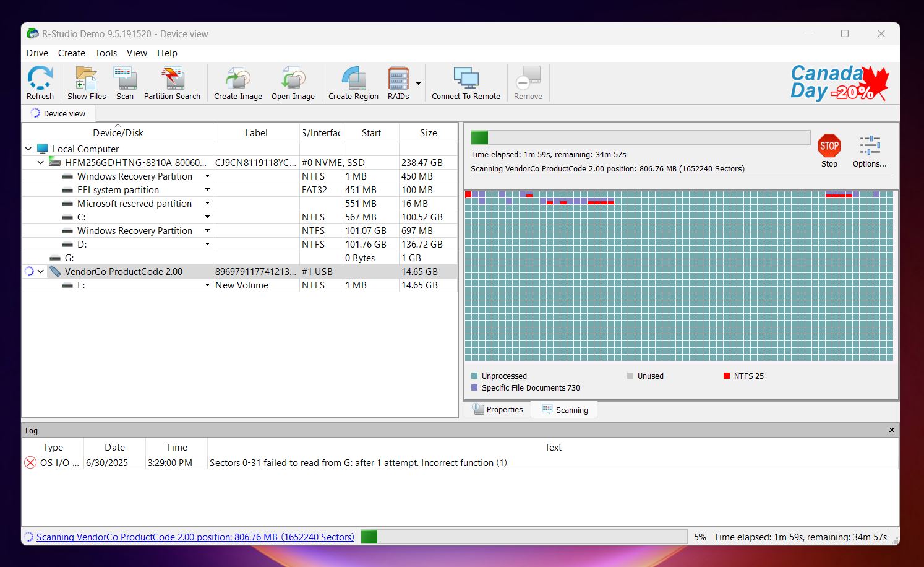Screen dimensions: 924x567
Task: Sort by Start column header
Action: point(371,132)
